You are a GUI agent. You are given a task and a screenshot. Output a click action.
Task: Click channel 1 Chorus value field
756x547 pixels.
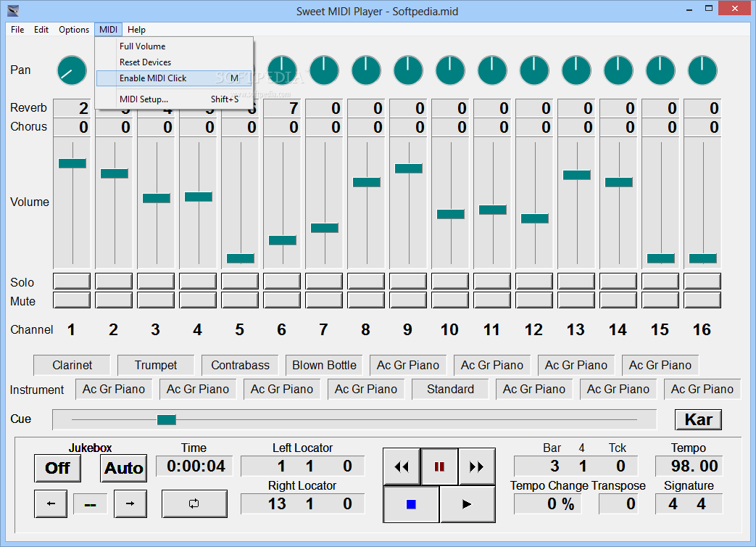pyautogui.click(x=72, y=127)
